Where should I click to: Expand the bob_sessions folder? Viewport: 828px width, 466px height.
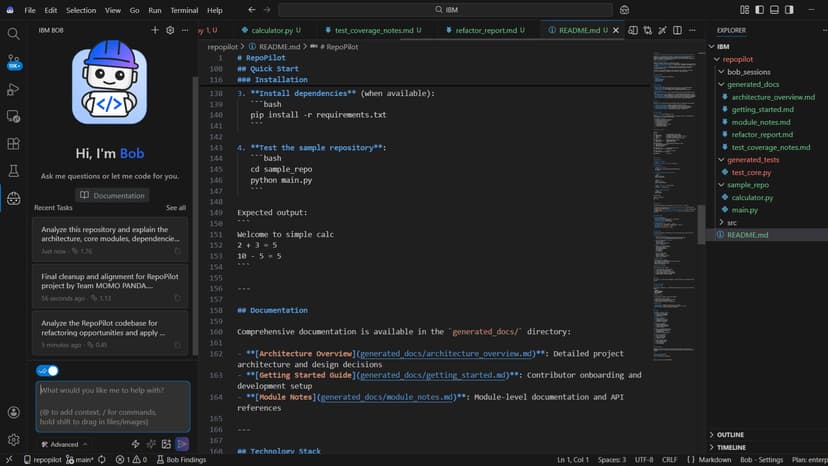(721, 72)
